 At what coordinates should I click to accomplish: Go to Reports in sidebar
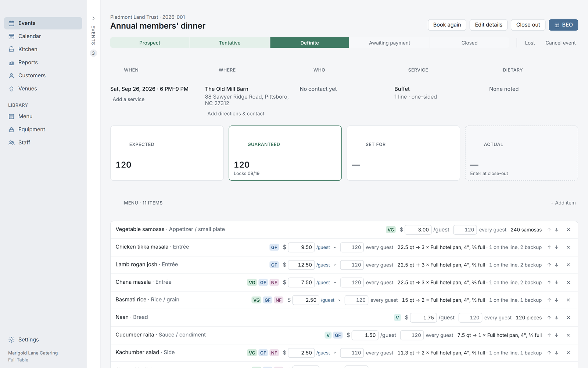43,63
